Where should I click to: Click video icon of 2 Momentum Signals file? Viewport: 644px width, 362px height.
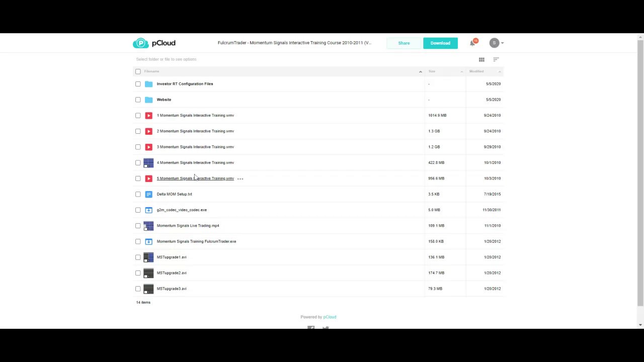pos(148,131)
